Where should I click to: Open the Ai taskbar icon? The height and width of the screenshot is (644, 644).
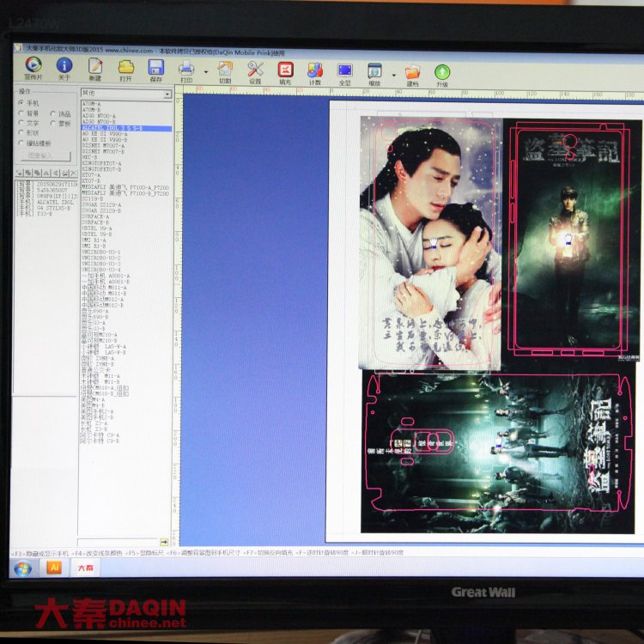[x=54, y=568]
